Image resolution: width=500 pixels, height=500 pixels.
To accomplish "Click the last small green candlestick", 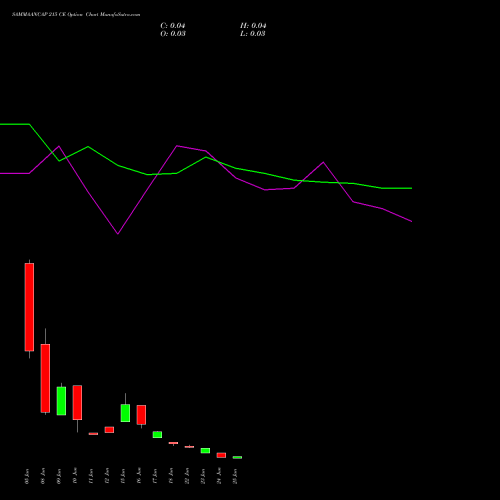I will click(237, 457).
